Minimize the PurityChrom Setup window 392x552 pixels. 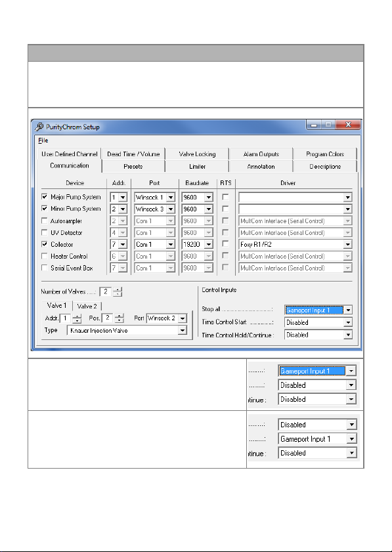(x=314, y=125)
